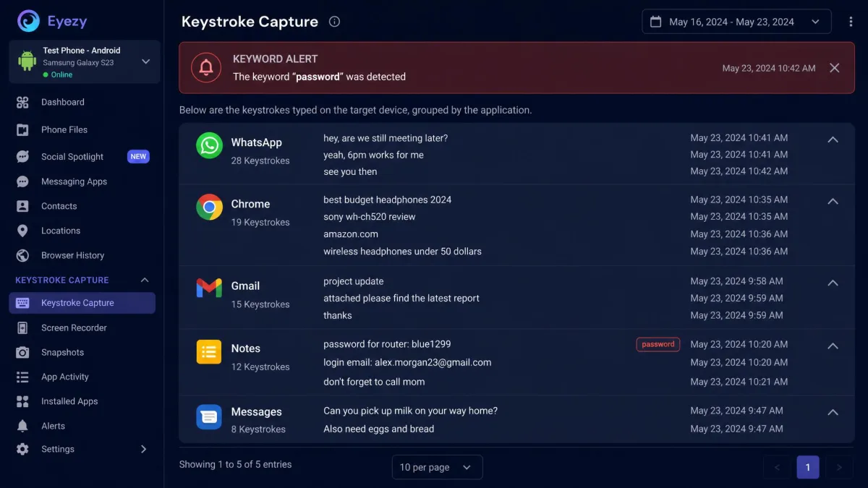
Task: Click the calendar icon in date picker
Action: (x=655, y=22)
